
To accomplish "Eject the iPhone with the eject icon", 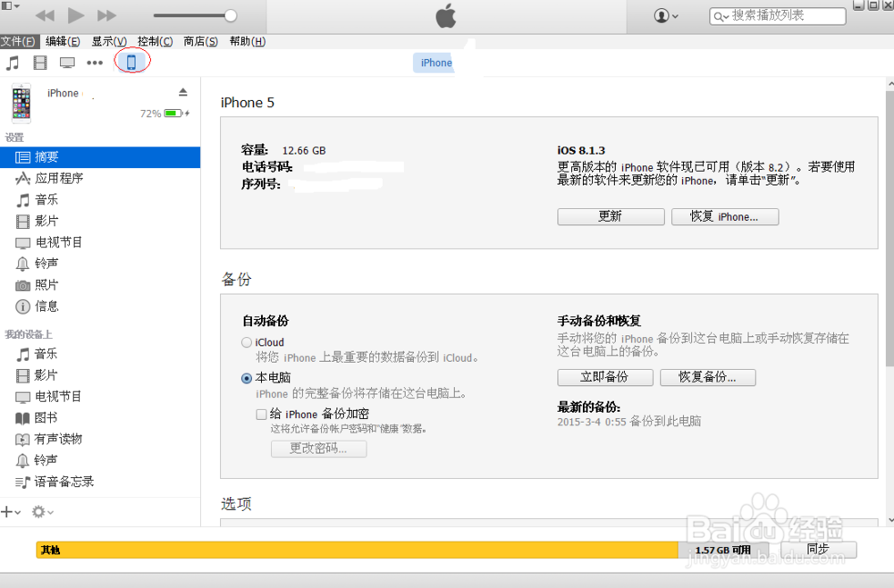I will click(183, 92).
